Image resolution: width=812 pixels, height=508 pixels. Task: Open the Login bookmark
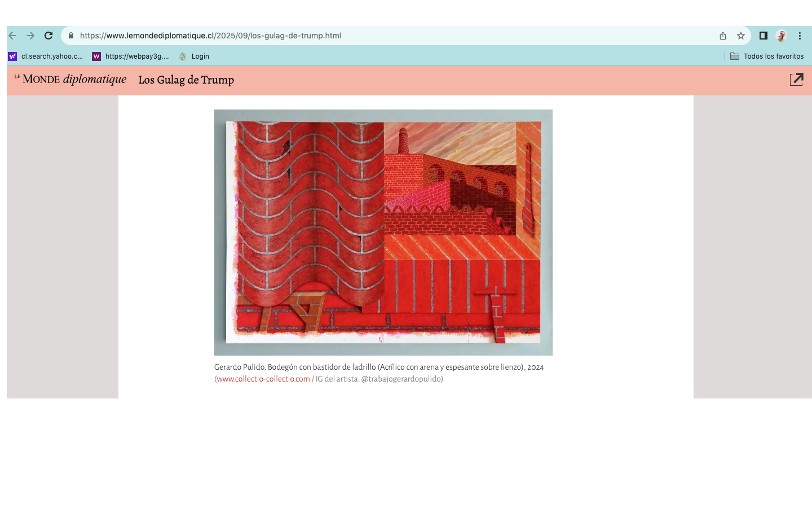(x=194, y=56)
